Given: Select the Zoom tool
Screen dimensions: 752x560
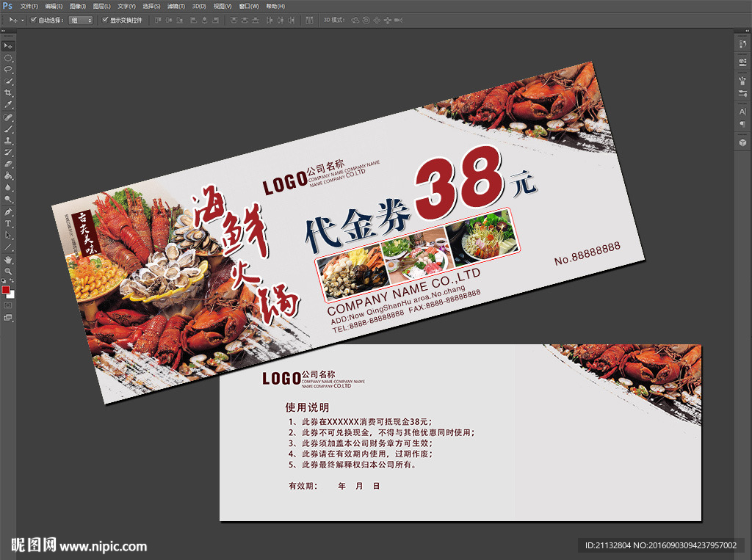Looking at the screenshot, I should tap(8, 272).
